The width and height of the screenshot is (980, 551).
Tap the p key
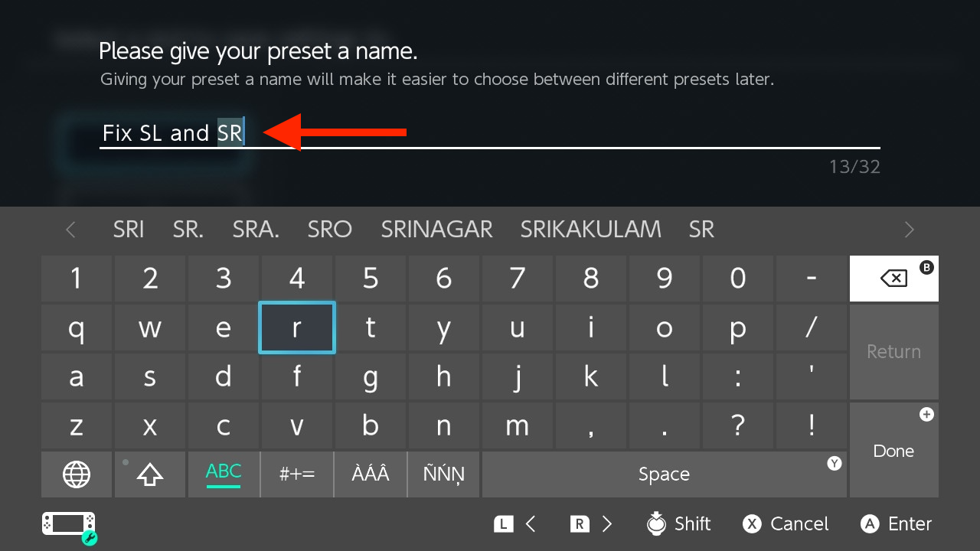click(x=738, y=328)
